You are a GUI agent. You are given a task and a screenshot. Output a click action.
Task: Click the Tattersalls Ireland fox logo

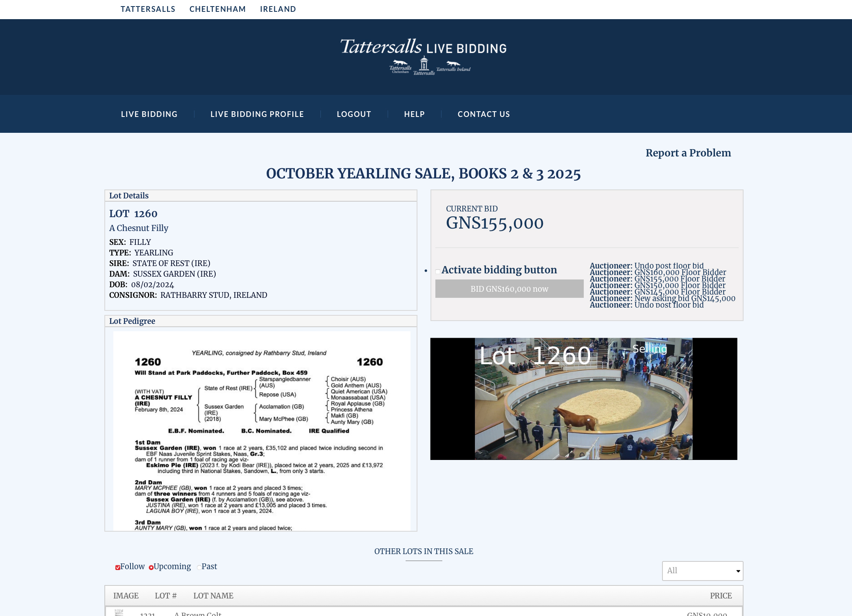pos(453,66)
